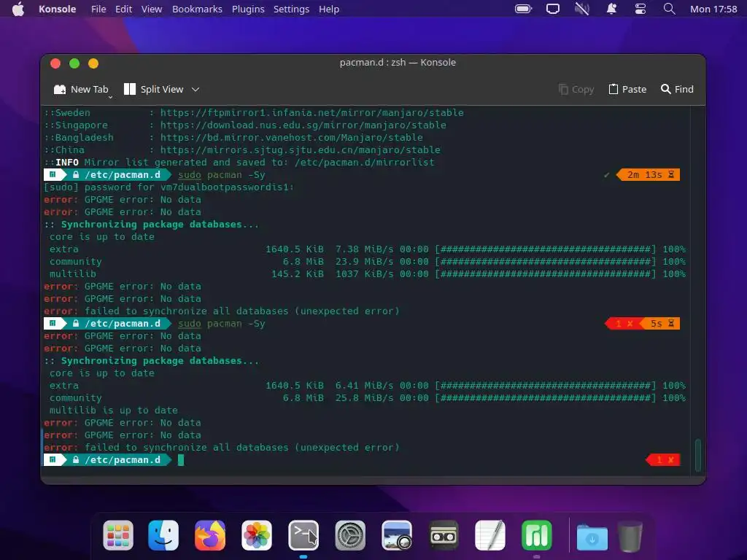Open the Photos icon in the dock
The height and width of the screenshot is (560, 747).
[257, 535]
